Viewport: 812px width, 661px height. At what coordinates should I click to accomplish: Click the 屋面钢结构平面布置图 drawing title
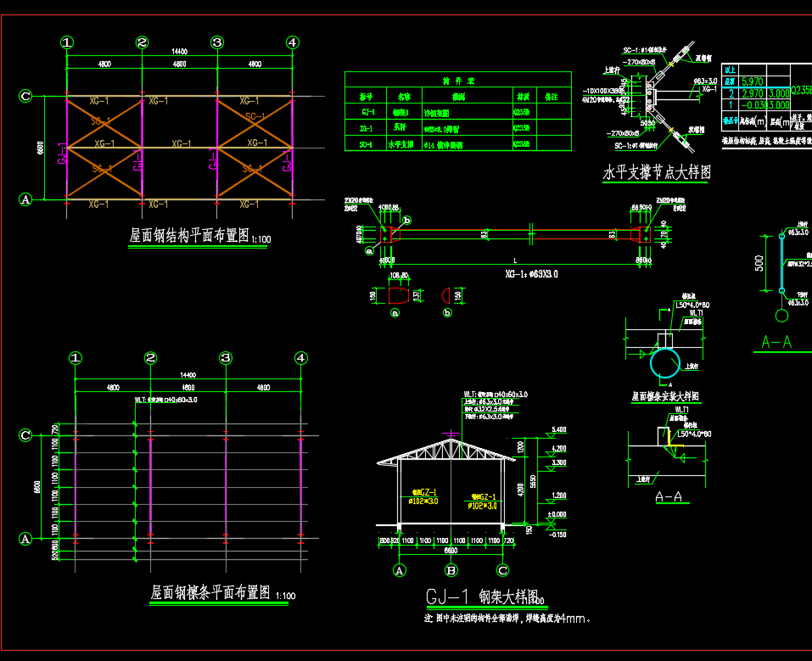point(189,238)
